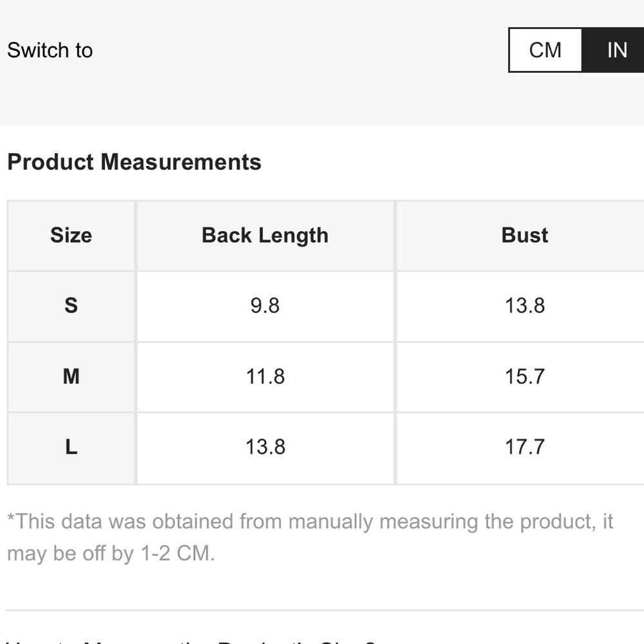Click the Size column header

(x=71, y=236)
